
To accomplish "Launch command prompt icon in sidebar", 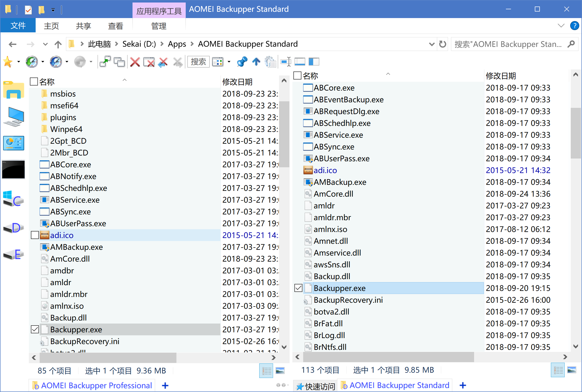I will [x=14, y=170].
